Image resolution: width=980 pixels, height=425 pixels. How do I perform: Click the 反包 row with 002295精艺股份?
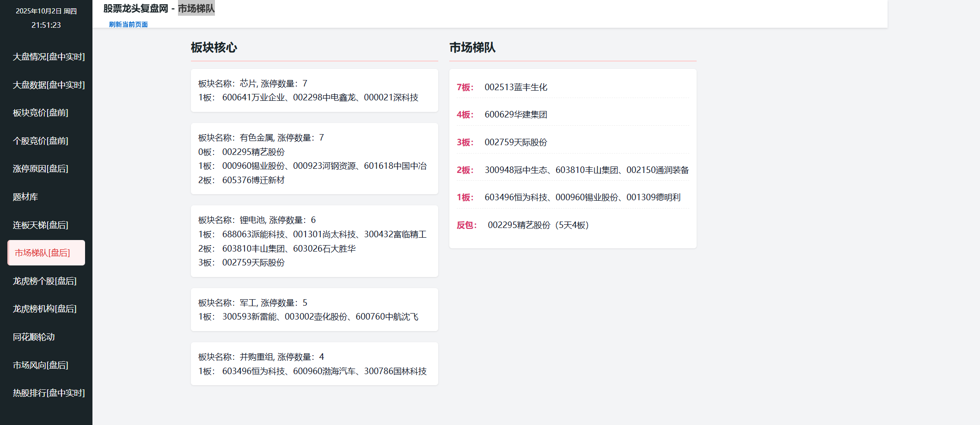[x=538, y=225]
